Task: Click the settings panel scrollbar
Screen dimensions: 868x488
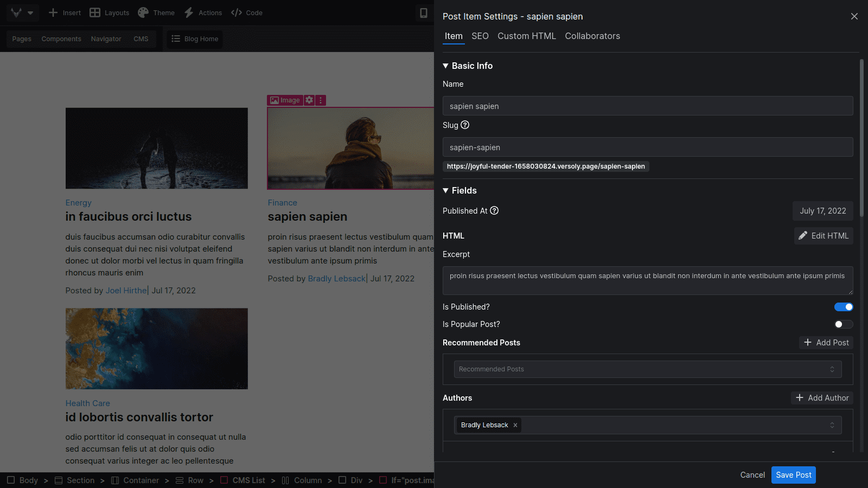Action: 861,138
